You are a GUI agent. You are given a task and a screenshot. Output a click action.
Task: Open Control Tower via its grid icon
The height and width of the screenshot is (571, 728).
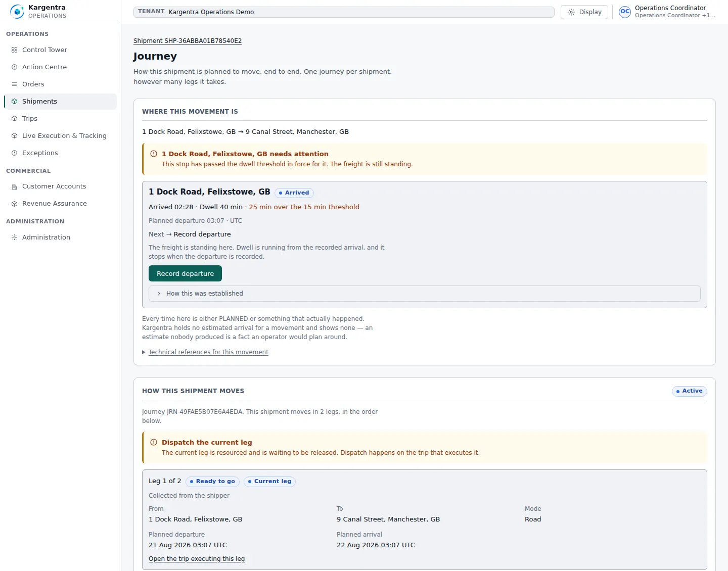pyautogui.click(x=15, y=50)
